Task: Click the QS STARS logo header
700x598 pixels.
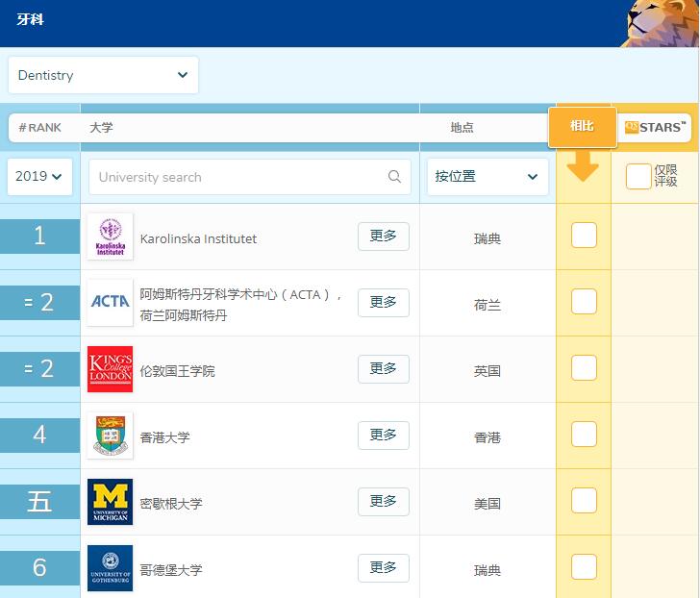Action: pos(655,127)
